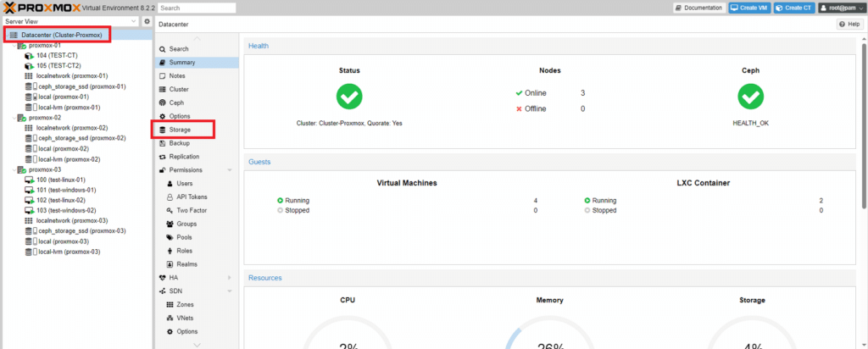This screenshot has width=868, height=349.
Task: Click the storage icon of local (proxmox-01)
Action: pyautogui.click(x=31, y=97)
